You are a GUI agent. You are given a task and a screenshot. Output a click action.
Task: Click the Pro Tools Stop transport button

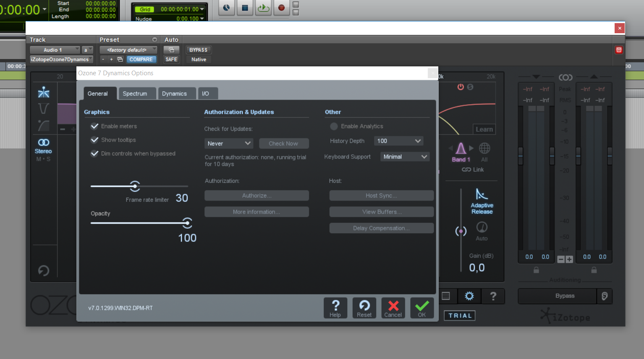click(x=245, y=8)
